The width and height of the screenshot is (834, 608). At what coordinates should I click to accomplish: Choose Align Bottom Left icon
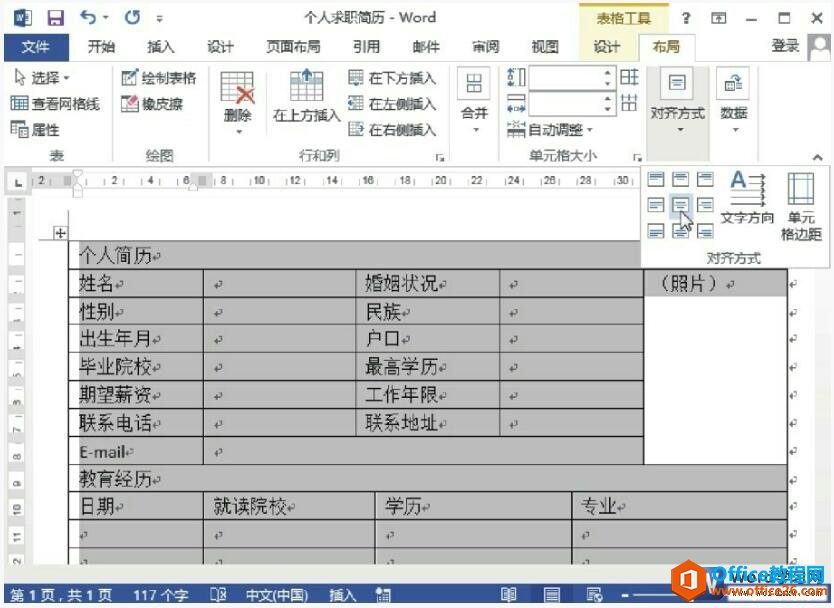point(656,230)
